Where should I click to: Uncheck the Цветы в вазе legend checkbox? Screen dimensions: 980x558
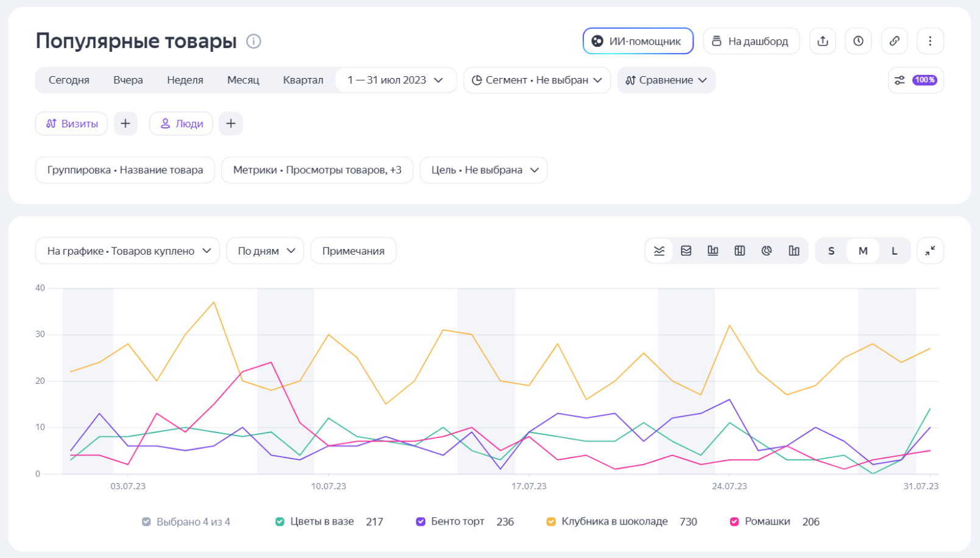pyautogui.click(x=280, y=521)
